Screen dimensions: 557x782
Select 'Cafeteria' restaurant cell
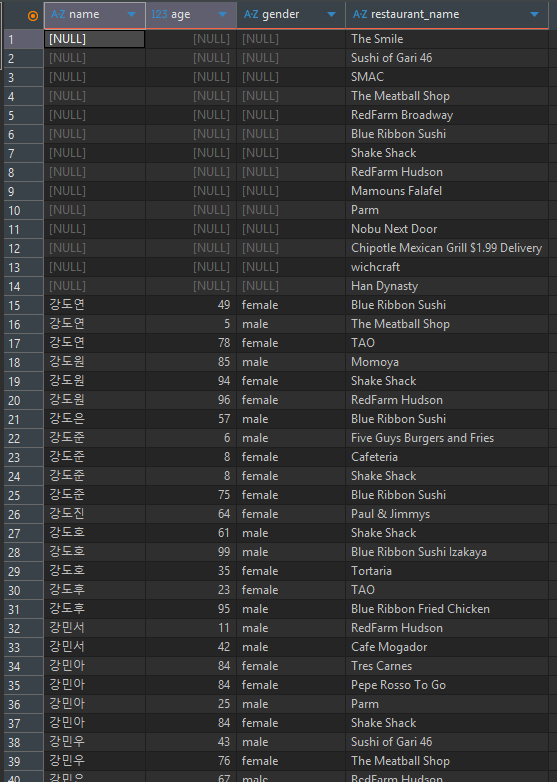coord(447,457)
